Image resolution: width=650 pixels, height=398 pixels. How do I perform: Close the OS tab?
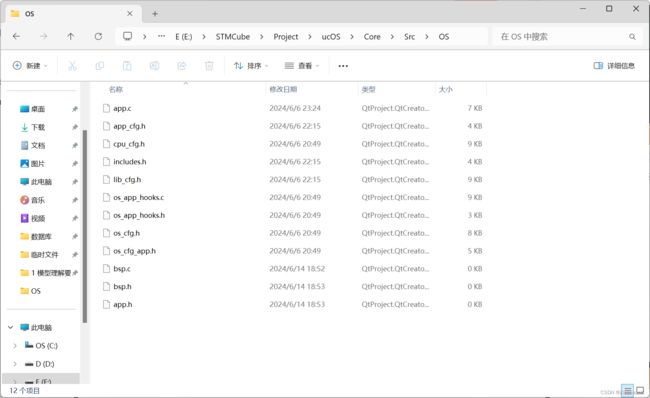(x=130, y=14)
